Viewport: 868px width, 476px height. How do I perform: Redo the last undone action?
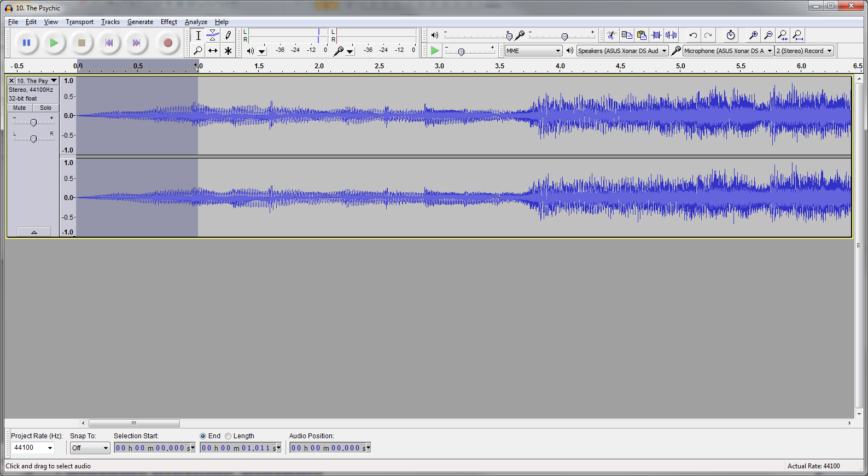(x=708, y=35)
